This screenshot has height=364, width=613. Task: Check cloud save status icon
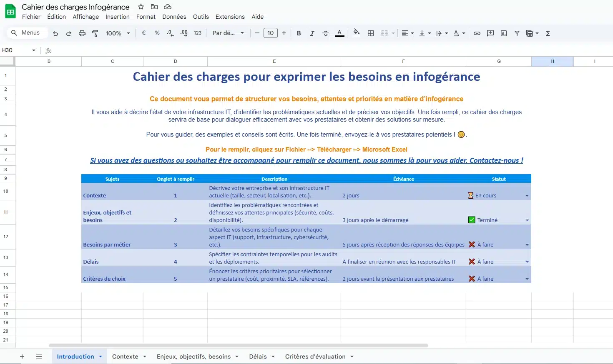(168, 7)
